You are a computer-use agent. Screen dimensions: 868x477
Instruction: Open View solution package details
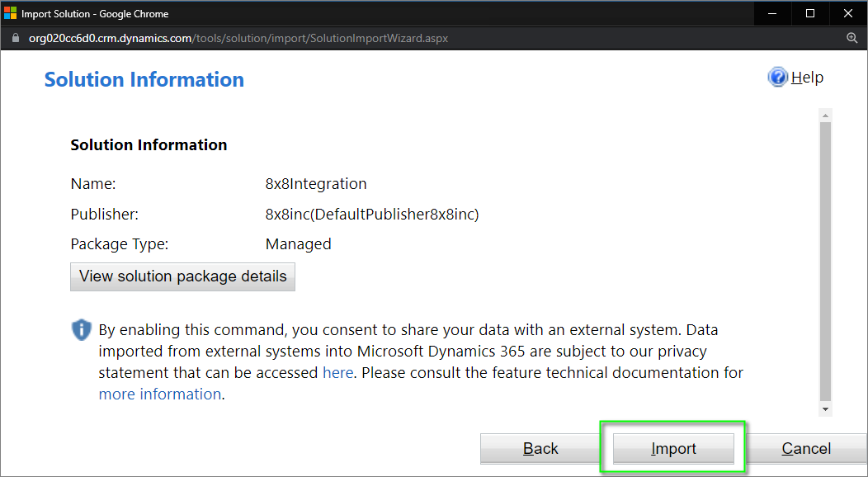[182, 276]
